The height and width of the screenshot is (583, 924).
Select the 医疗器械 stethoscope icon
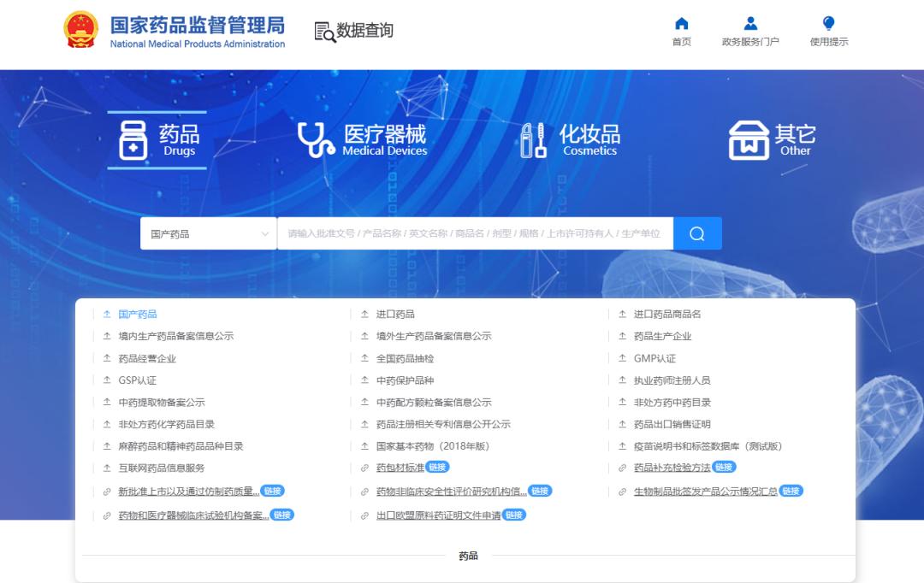point(316,140)
